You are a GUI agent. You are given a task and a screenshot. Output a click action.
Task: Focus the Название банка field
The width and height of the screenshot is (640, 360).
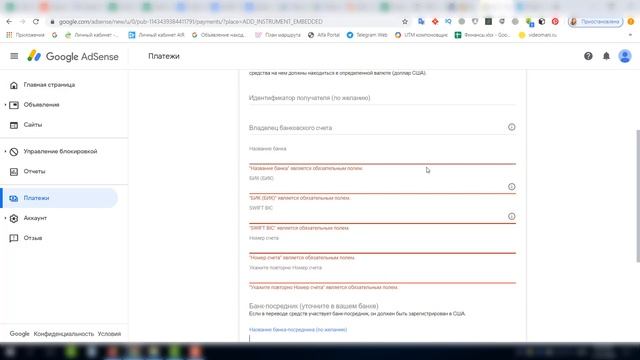tap(382, 157)
